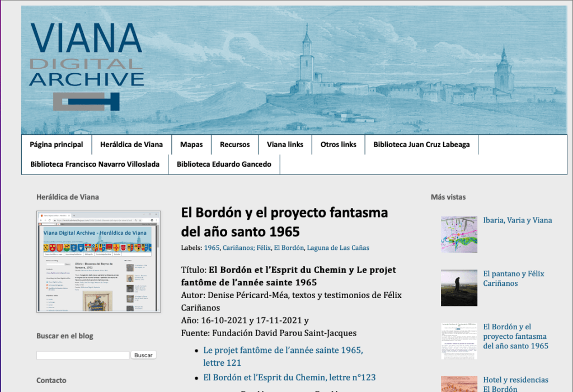
Task: Open the Ibaria, Varia y Viana post link
Action: 517,220
